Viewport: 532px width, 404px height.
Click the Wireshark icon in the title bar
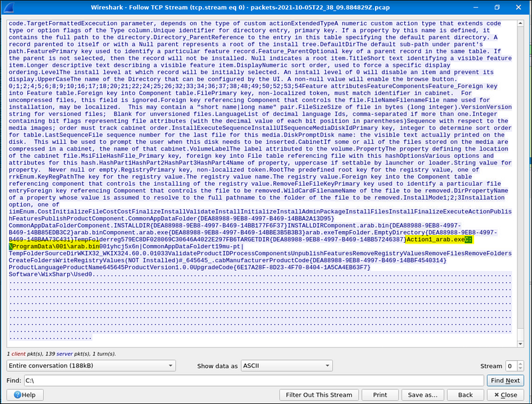8,6
